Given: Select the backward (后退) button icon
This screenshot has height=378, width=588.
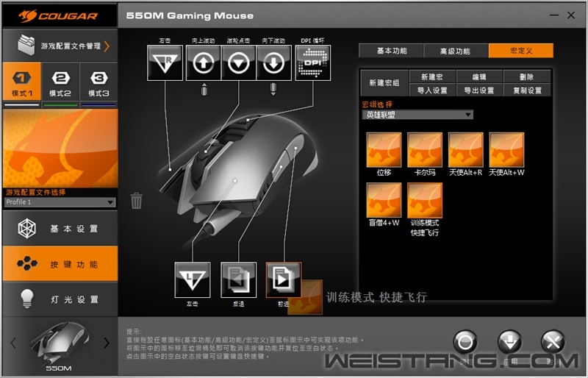Looking at the screenshot, I should click(238, 279).
